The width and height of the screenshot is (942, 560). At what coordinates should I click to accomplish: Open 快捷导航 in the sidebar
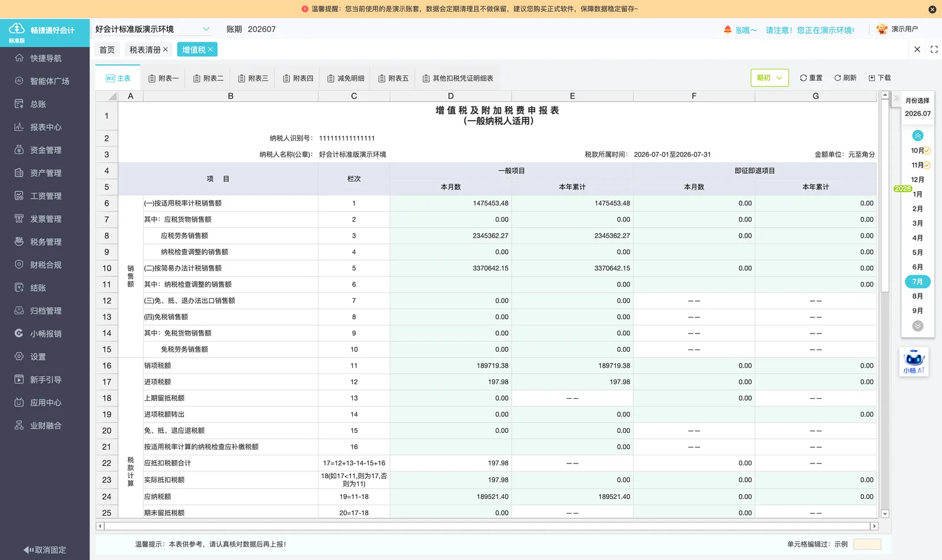click(45, 58)
